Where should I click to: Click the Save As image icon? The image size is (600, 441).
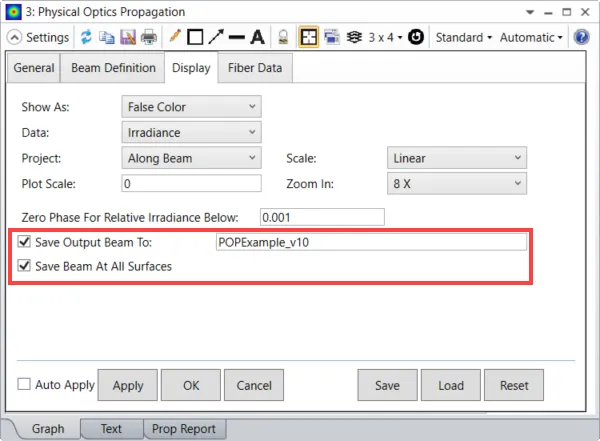128,37
